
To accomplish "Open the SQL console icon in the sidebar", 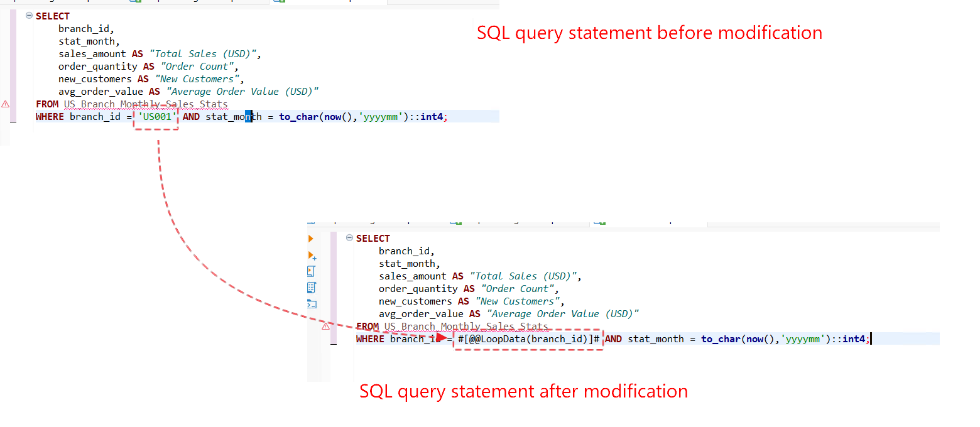I will coord(311,303).
